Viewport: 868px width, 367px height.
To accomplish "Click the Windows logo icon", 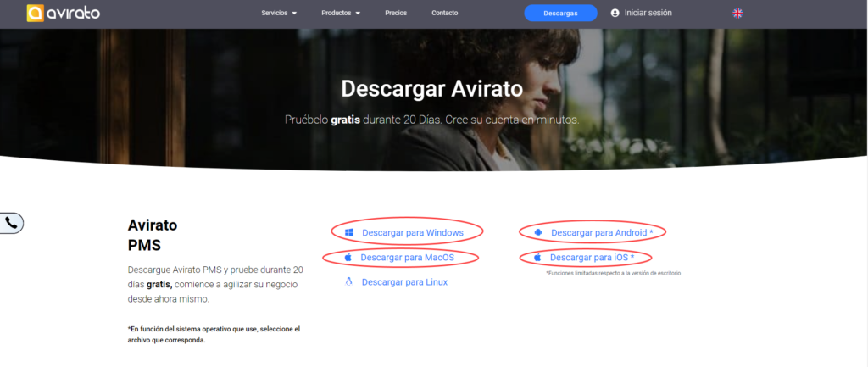I will (x=348, y=232).
